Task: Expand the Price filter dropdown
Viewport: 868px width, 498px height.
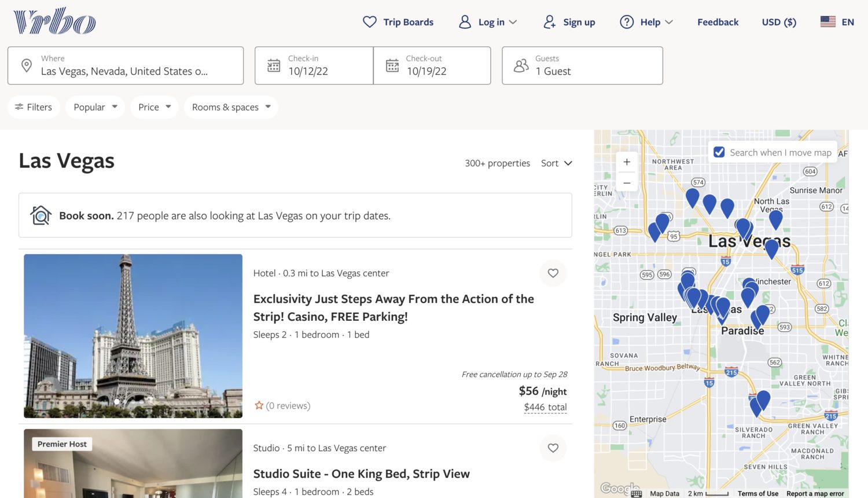Action: coord(153,107)
